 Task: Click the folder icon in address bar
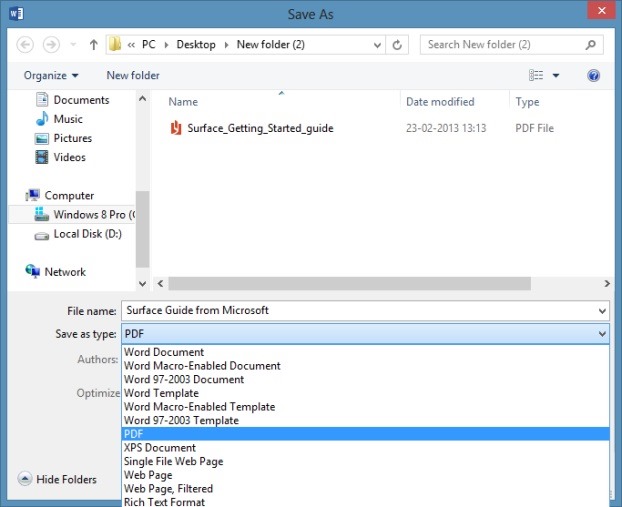point(115,44)
